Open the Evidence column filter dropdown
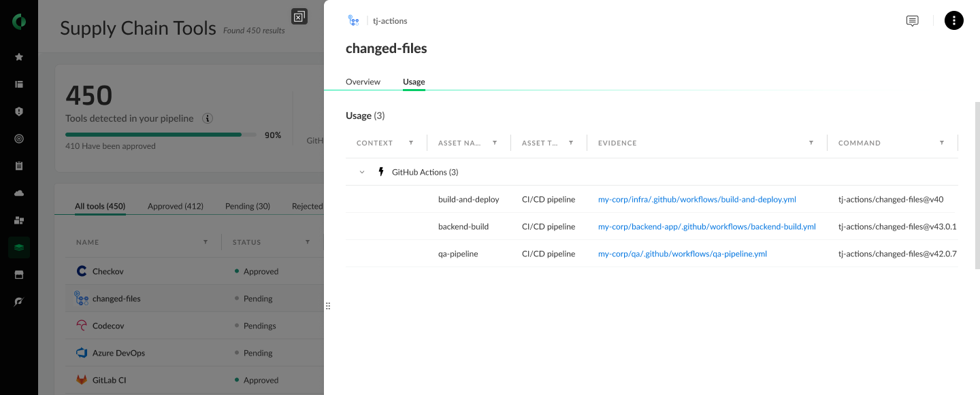Viewport: 980px width, 395px height. coord(811,143)
